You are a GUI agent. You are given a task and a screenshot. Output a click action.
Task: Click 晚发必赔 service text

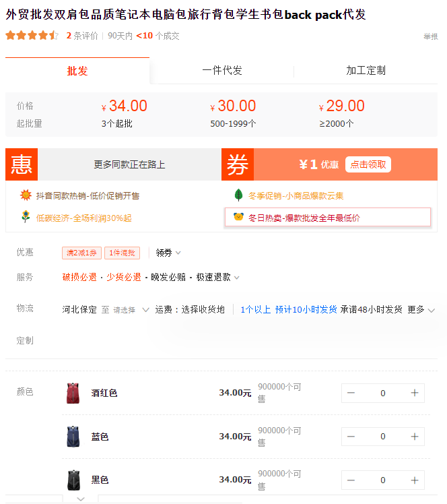[x=168, y=277]
